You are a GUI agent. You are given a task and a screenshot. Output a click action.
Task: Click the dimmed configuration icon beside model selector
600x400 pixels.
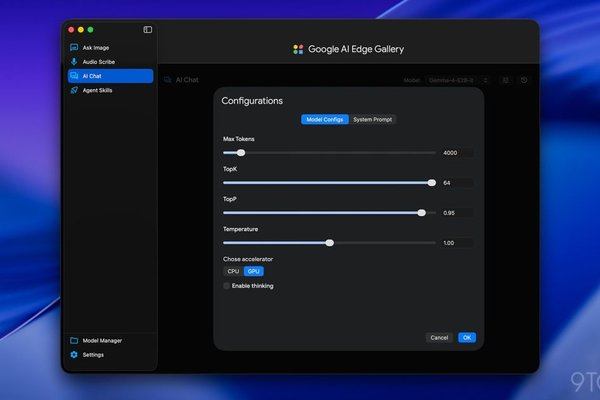505,80
